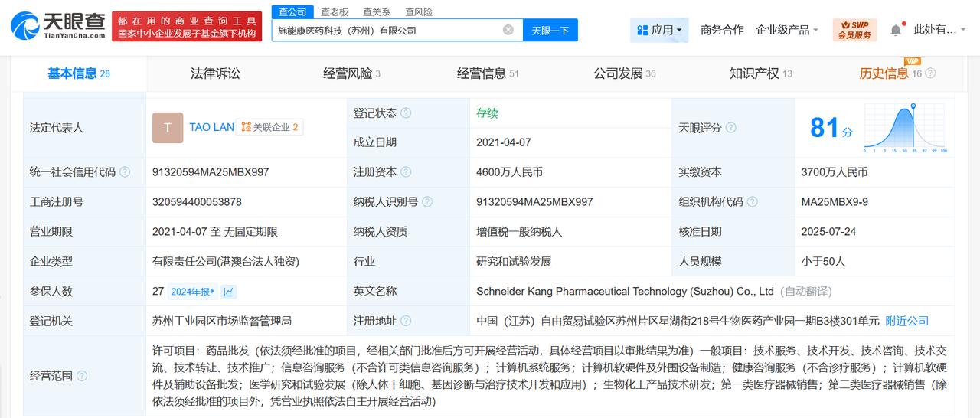Viewport: 980px width, 418px height.
Task: Click business term 2021-04-07 至 无固定期限
Action: (215, 232)
